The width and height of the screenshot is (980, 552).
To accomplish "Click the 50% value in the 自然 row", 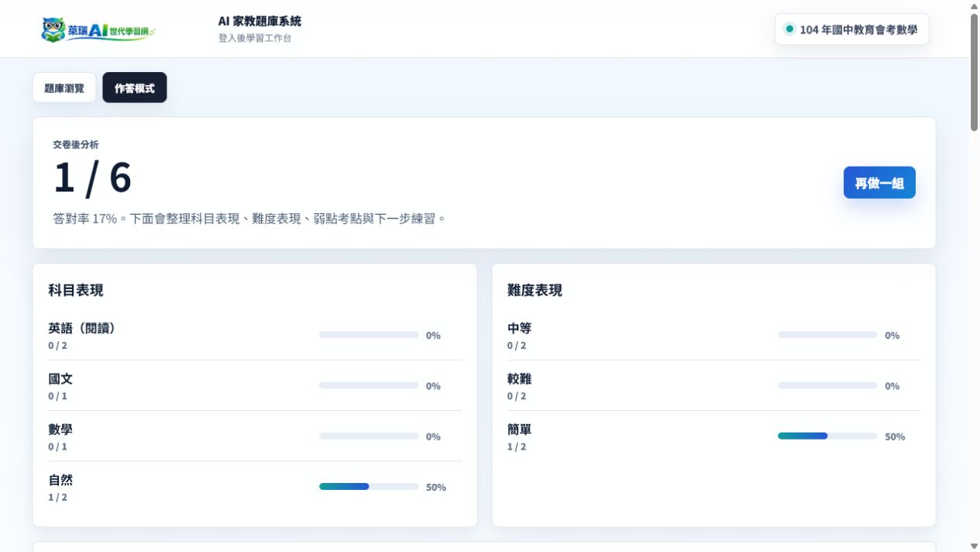I will [436, 487].
